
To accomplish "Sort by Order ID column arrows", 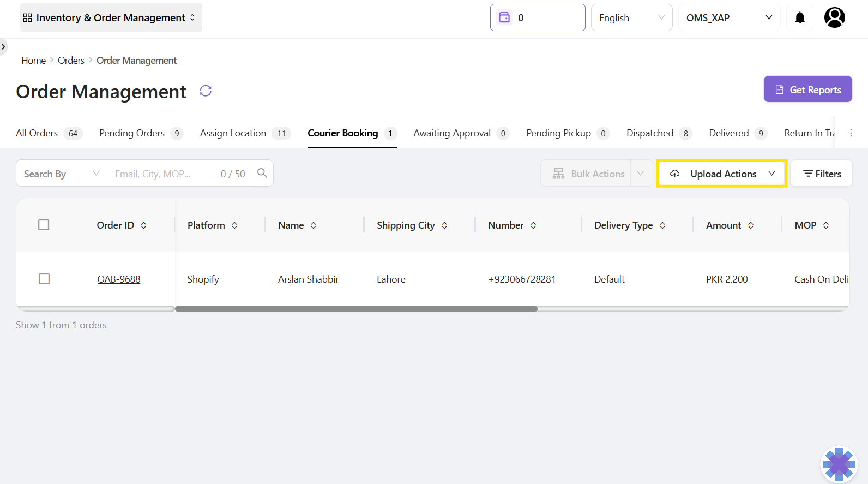I will click(x=144, y=225).
